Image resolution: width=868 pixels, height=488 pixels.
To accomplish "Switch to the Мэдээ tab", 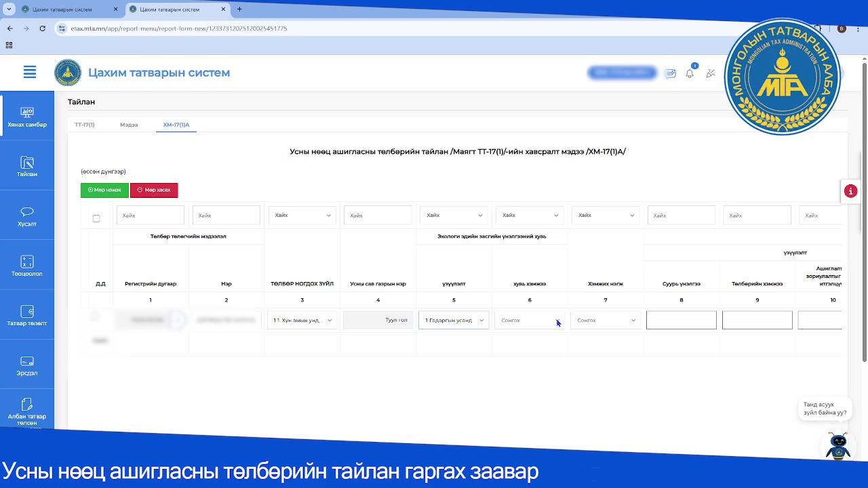I will pos(129,125).
